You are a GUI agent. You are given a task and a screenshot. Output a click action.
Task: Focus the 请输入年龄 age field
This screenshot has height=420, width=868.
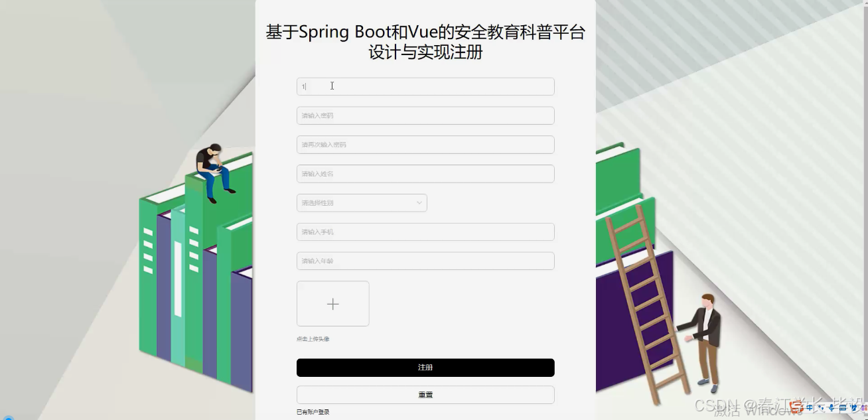[425, 261]
